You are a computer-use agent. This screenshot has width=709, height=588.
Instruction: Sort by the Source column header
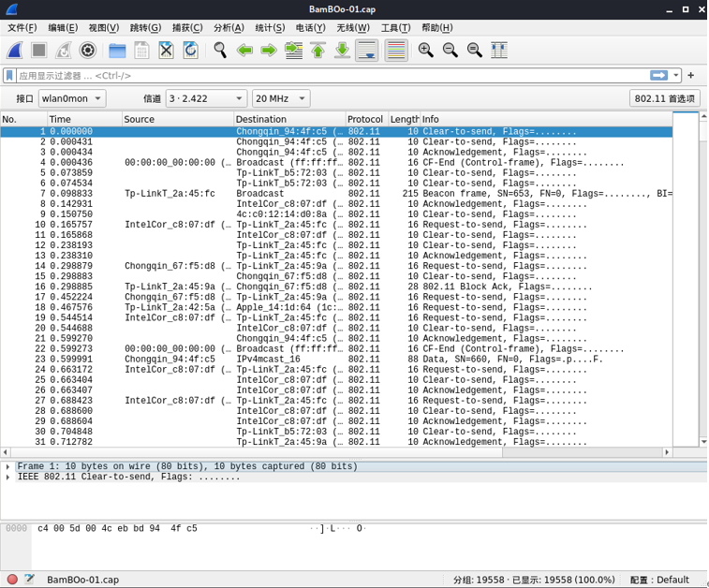pyautogui.click(x=178, y=119)
